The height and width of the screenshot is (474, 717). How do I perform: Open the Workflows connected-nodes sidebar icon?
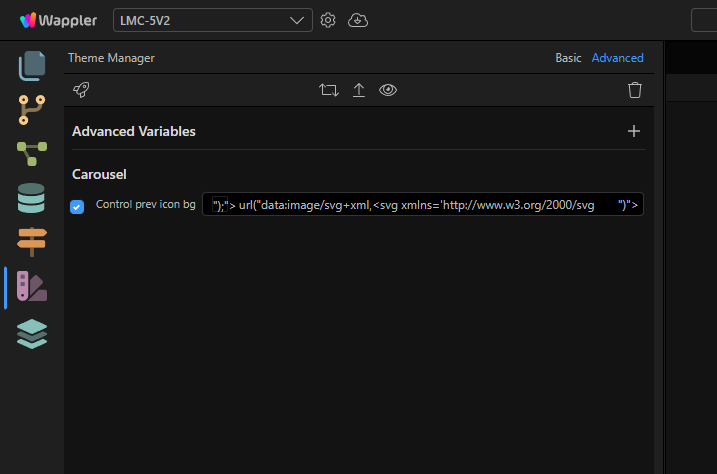[x=32, y=154]
